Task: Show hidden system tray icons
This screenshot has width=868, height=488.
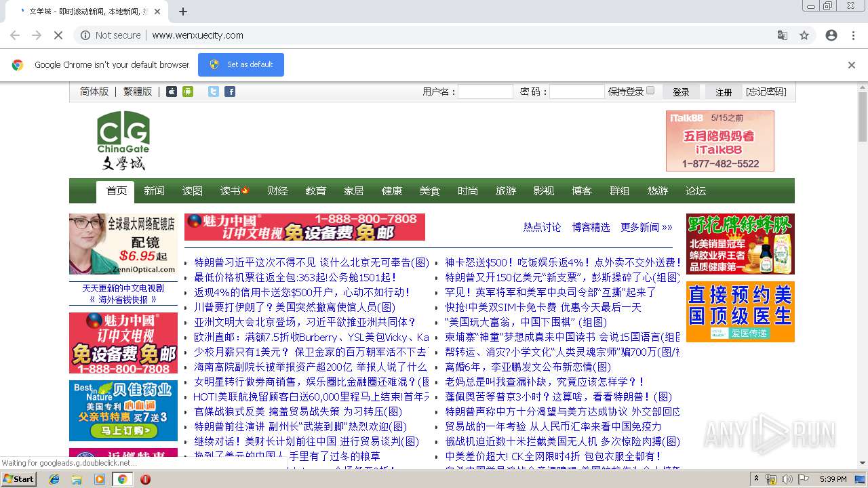Action: click(757, 479)
